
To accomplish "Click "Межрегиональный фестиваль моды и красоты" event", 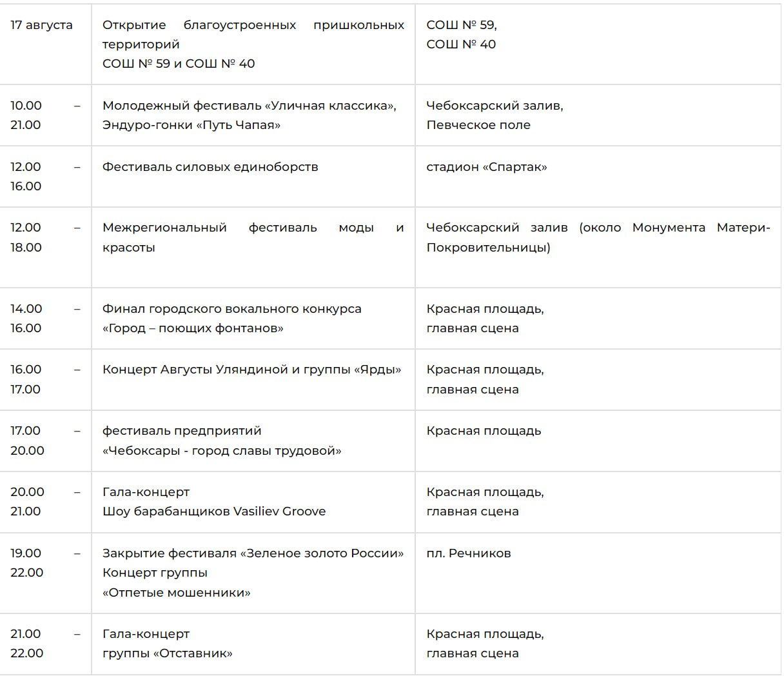I will pyautogui.click(x=253, y=237).
